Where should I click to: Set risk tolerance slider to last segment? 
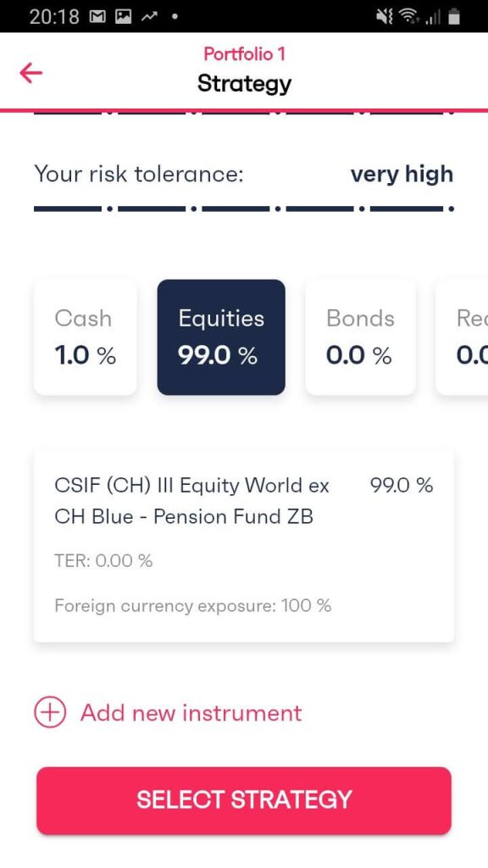click(407, 209)
